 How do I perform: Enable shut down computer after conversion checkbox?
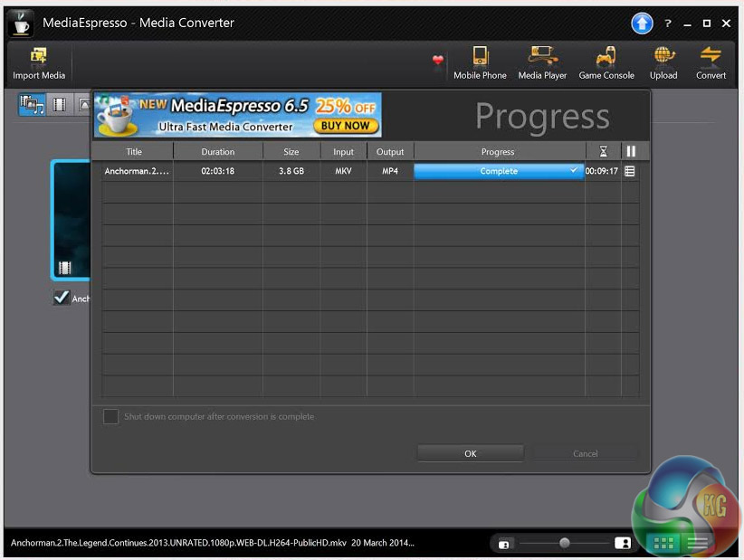click(x=110, y=416)
